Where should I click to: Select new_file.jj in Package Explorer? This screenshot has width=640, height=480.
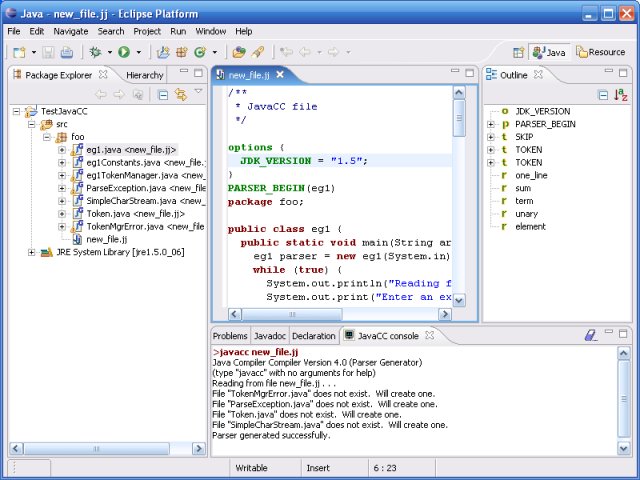[x=107, y=239]
